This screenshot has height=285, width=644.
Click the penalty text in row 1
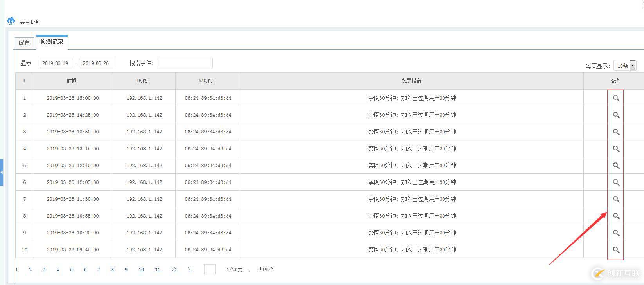pyautogui.click(x=412, y=98)
